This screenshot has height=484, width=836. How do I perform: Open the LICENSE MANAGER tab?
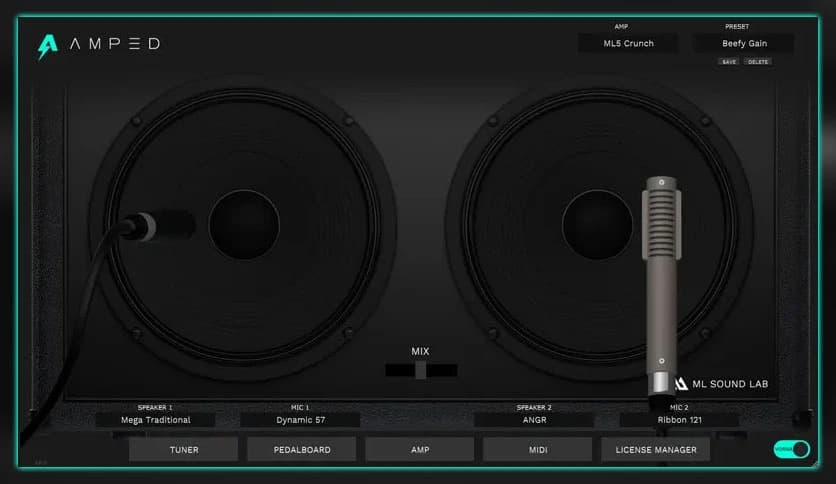tap(656, 450)
